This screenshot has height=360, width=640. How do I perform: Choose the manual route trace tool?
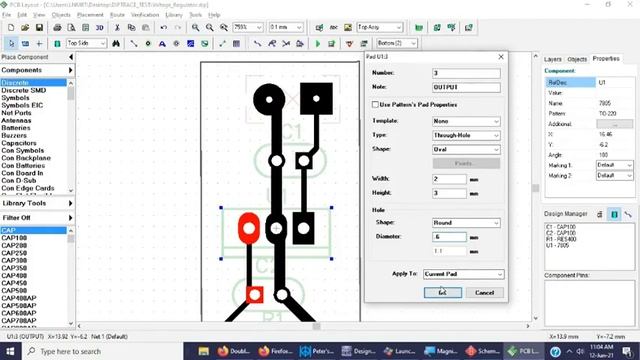click(x=257, y=43)
